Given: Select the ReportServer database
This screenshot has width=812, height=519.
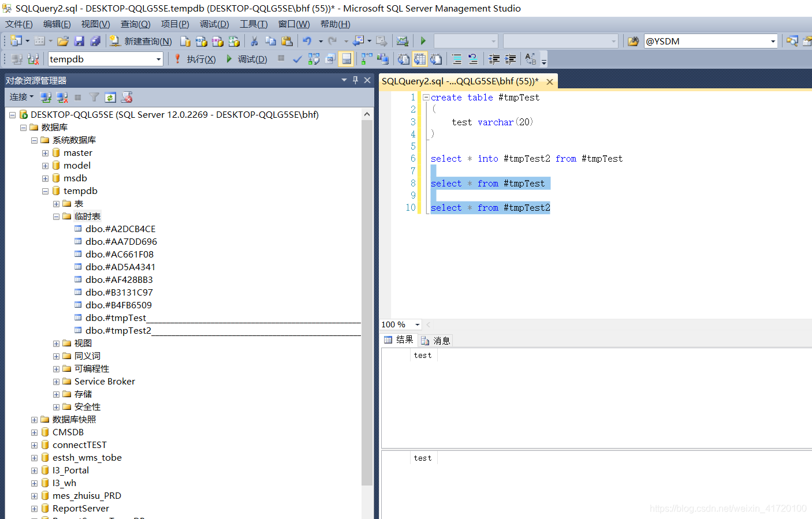Looking at the screenshot, I should 80,509.
